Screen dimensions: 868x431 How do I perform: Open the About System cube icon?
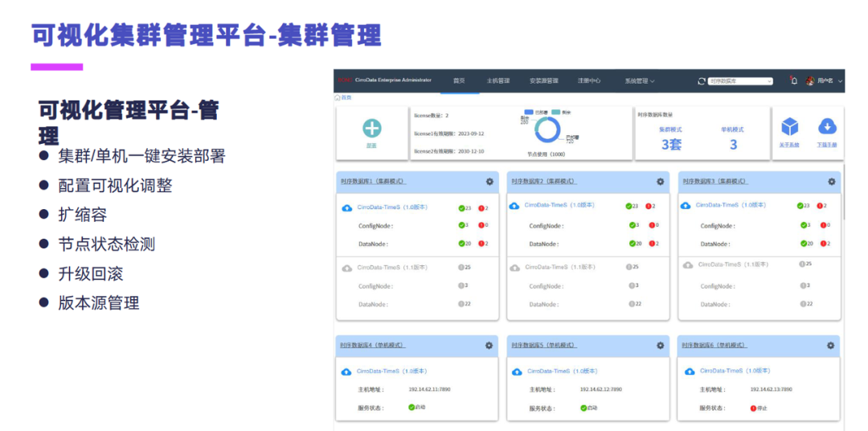(x=789, y=127)
